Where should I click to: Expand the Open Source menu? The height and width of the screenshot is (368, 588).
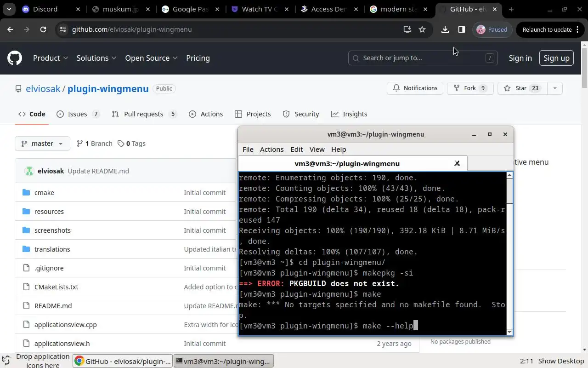point(151,58)
